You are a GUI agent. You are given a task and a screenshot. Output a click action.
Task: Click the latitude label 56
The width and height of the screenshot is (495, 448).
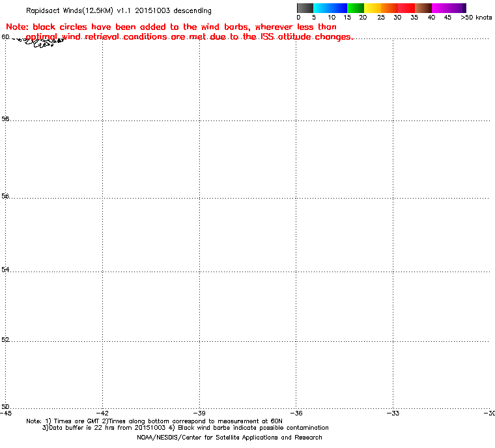5,196
